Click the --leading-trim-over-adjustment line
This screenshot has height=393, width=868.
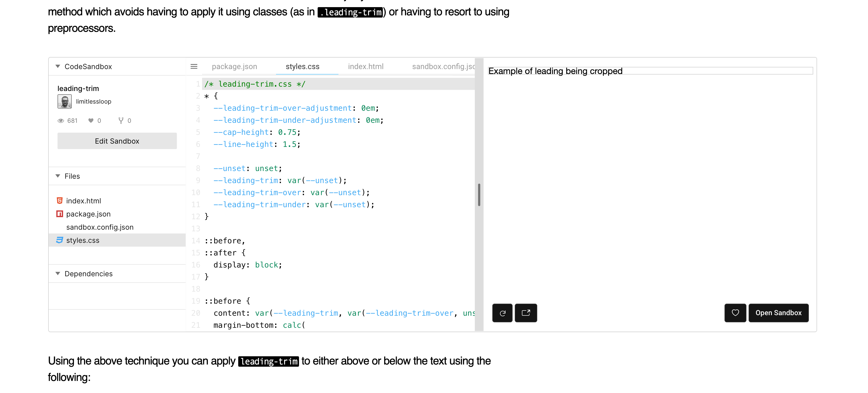point(296,108)
